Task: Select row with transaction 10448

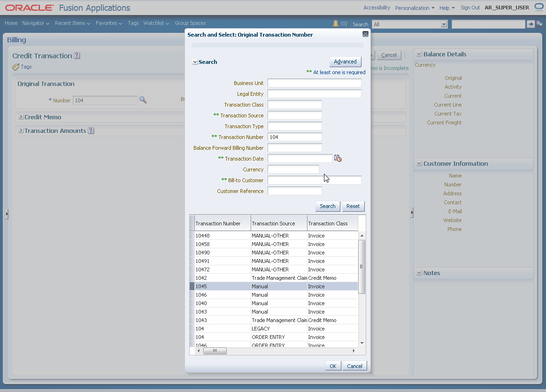Action: [x=274, y=236]
